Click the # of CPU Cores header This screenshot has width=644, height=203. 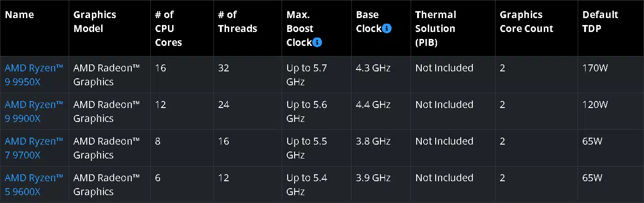coord(168,28)
